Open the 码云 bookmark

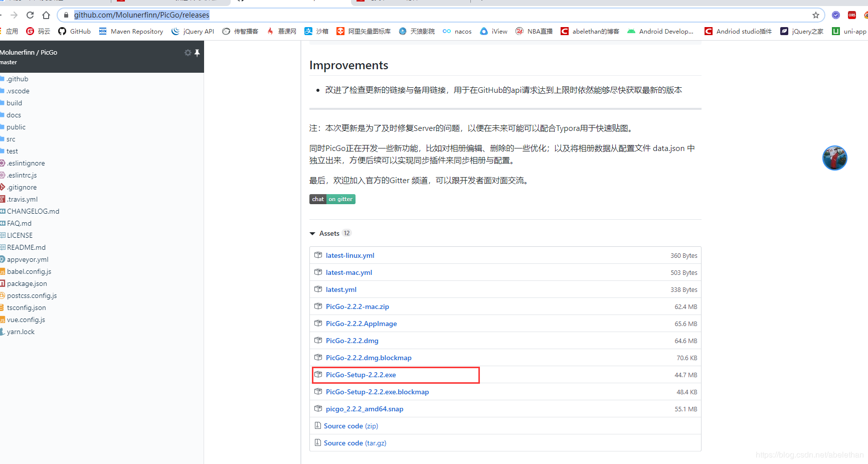tap(38, 31)
